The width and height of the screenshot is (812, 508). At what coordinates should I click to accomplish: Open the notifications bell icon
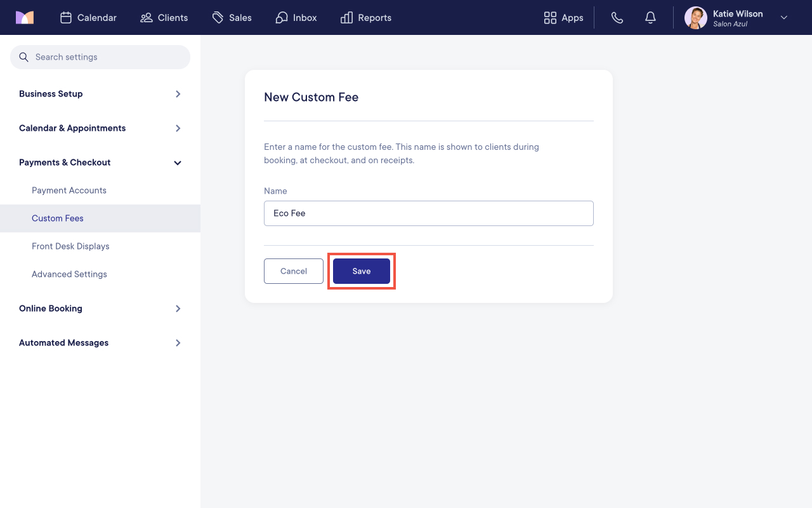coord(650,18)
